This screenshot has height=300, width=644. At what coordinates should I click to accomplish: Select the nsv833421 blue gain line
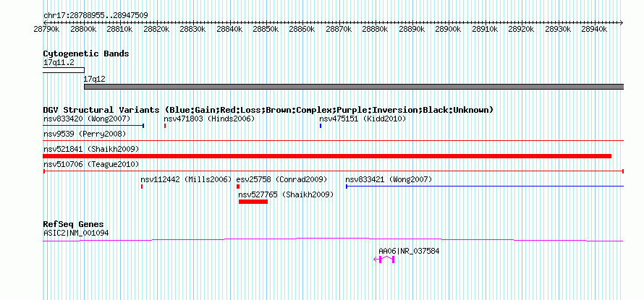pyautogui.click(x=485, y=187)
